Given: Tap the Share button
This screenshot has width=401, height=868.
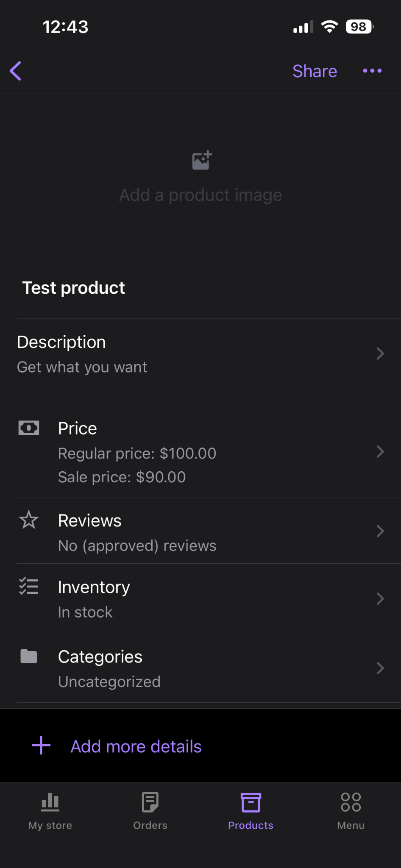Looking at the screenshot, I should (x=315, y=71).
